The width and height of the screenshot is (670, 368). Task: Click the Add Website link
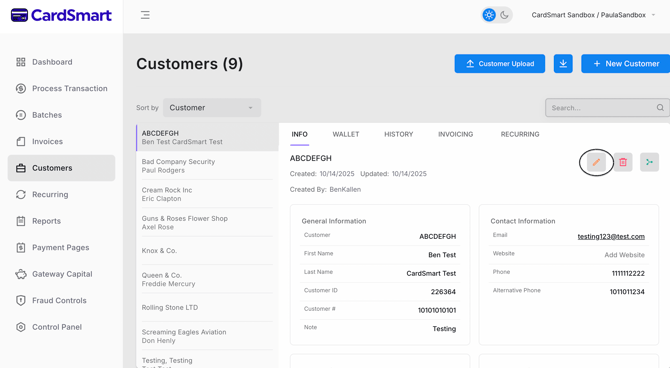click(624, 255)
